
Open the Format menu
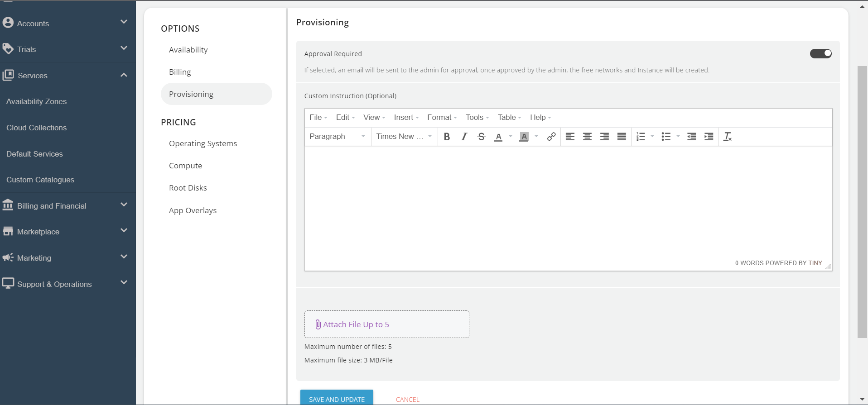point(442,118)
